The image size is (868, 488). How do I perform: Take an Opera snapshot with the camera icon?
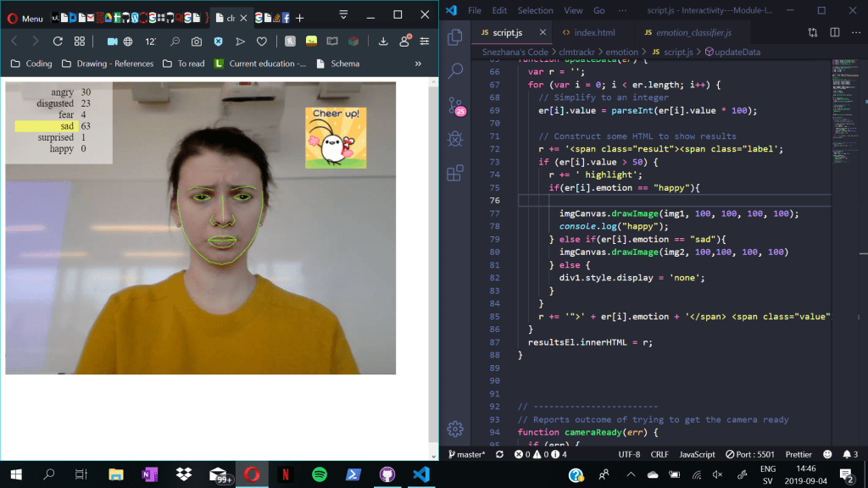(197, 41)
